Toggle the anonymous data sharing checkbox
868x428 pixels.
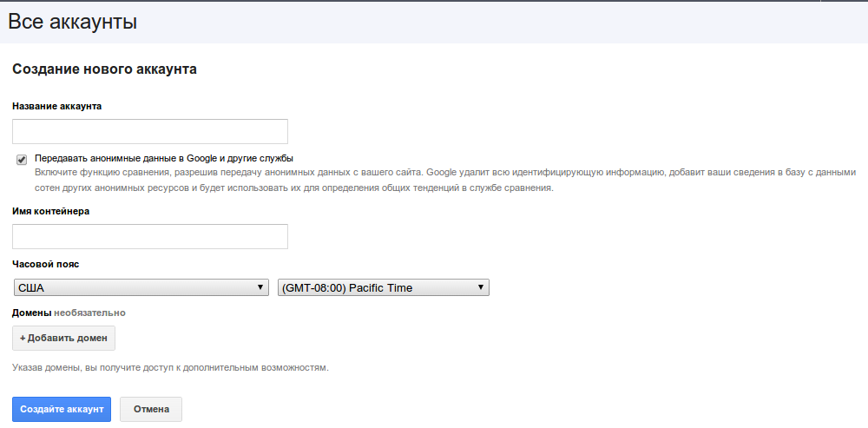(22, 160)
